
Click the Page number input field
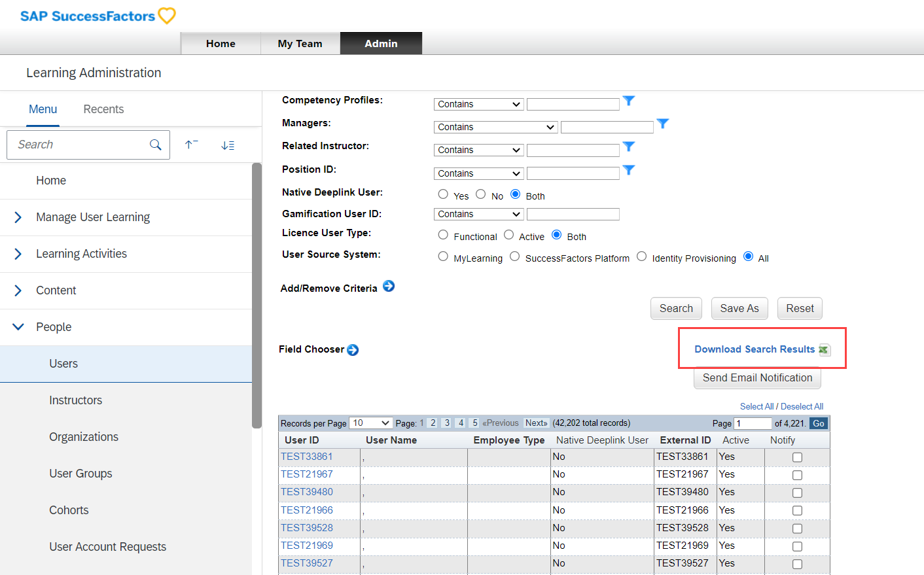[x=753, y=423]
